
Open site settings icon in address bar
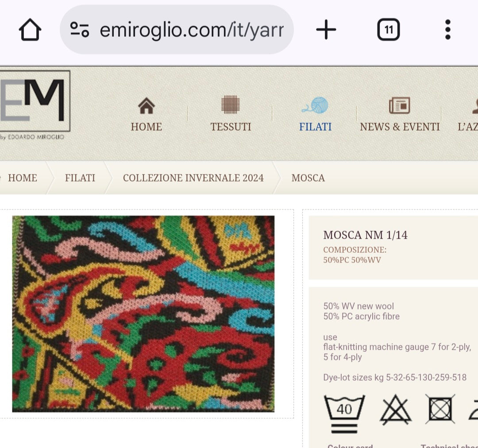point(80,30)
